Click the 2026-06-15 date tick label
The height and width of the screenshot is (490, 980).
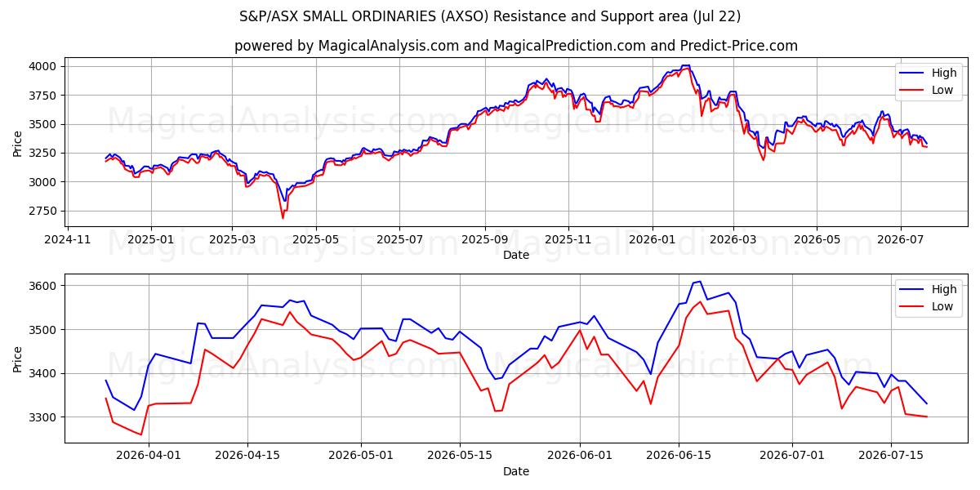[679, 456]
